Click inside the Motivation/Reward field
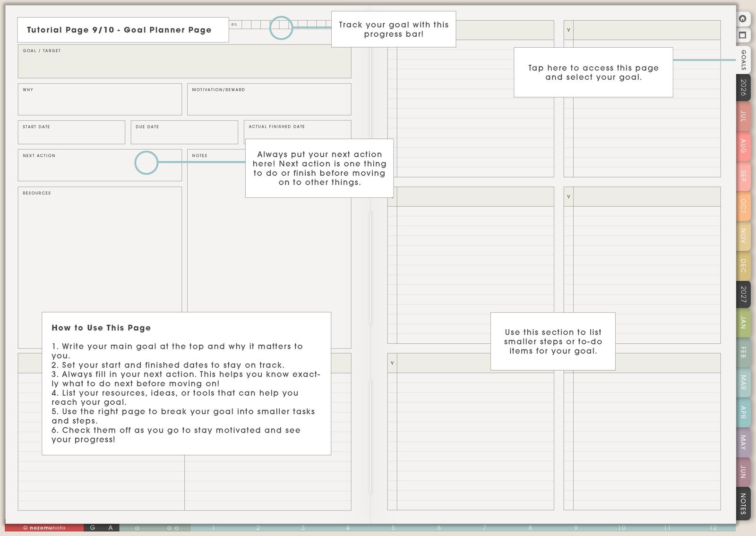This screenshot has height=536, width=756. point(269,99)
